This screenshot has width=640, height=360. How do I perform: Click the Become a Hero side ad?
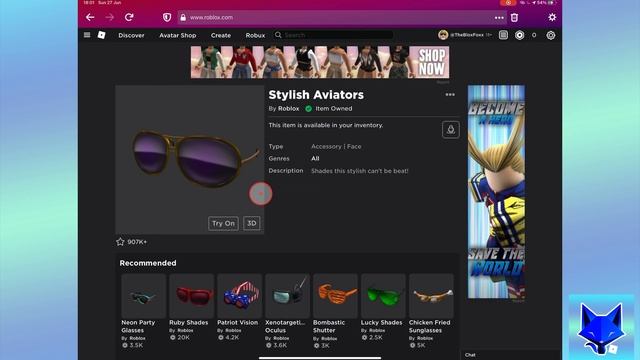496,192
